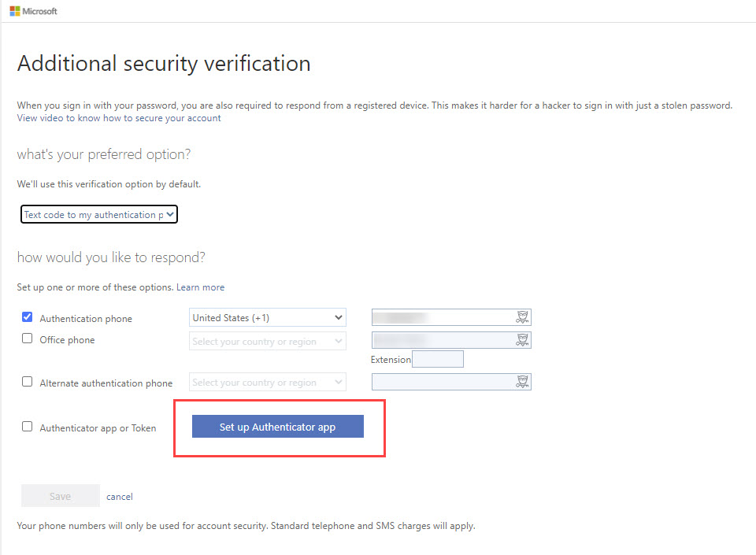The height and width of the screenshot is (555, 756).
Task: Uncheck the Authentication phone checkbox
Action: click(27, 317)
